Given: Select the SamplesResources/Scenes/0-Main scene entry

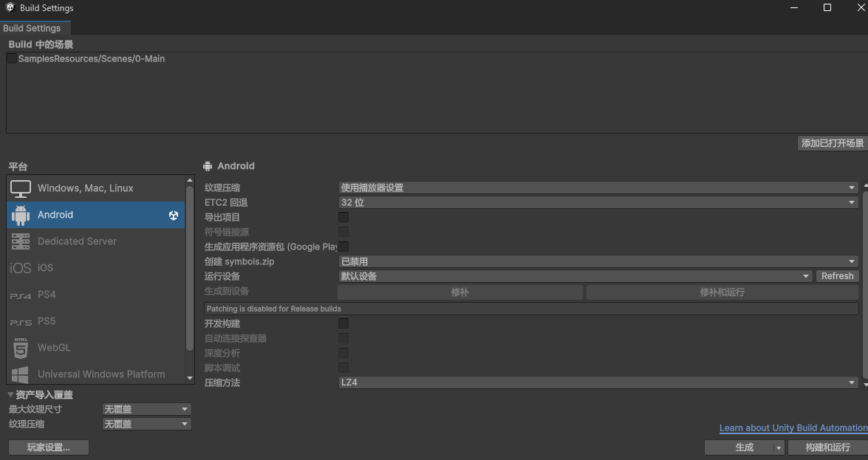Looking at the screenshot, I should coord(92,58).
